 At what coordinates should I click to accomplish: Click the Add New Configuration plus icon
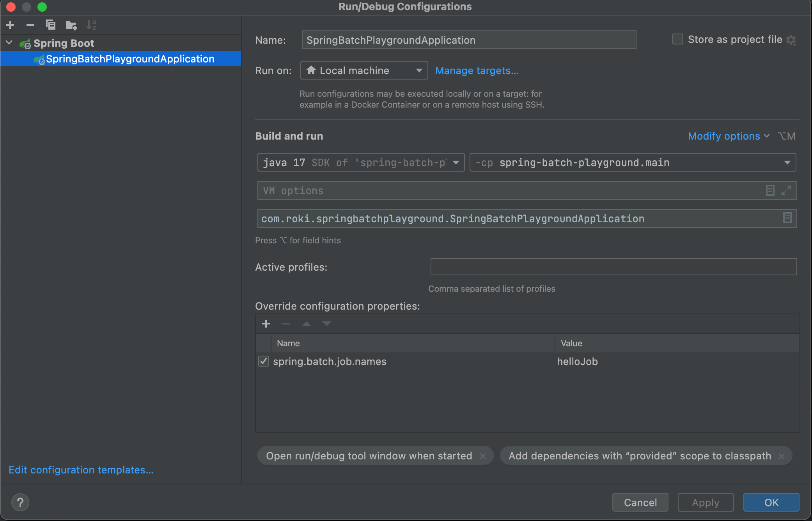11,25
